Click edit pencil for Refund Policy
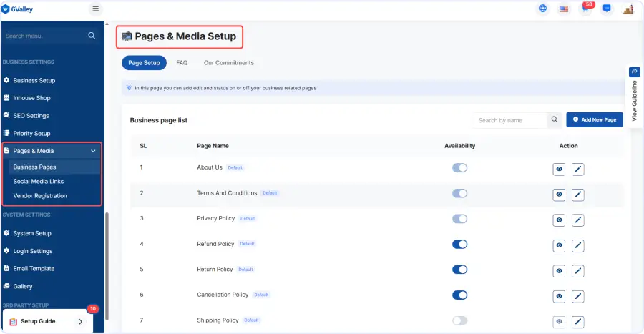The width and height of the screenshot is (644, 334). tap(578, 245)
